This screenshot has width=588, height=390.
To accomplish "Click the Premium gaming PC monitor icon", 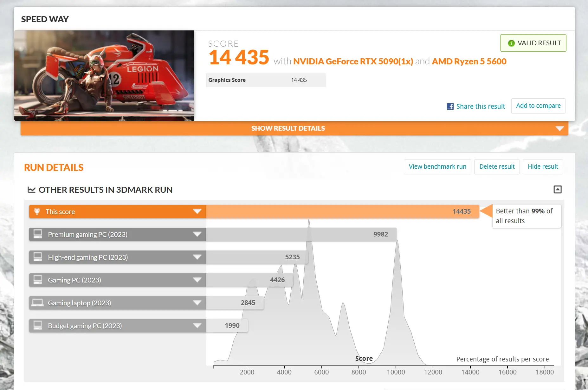I will pos(38,234).
